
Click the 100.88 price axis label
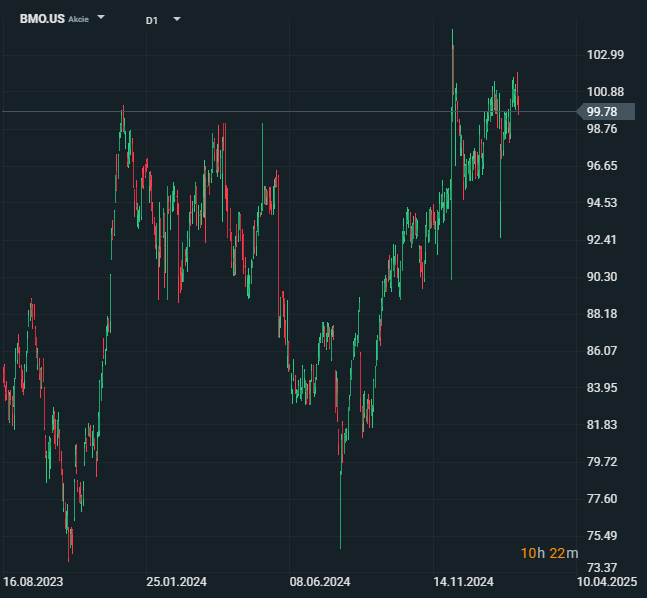click(605, 92)
